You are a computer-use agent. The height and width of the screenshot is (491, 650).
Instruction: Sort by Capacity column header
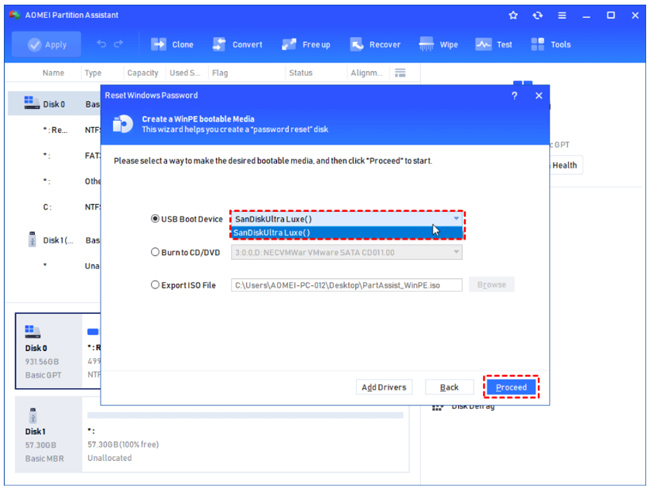(143, 73)
